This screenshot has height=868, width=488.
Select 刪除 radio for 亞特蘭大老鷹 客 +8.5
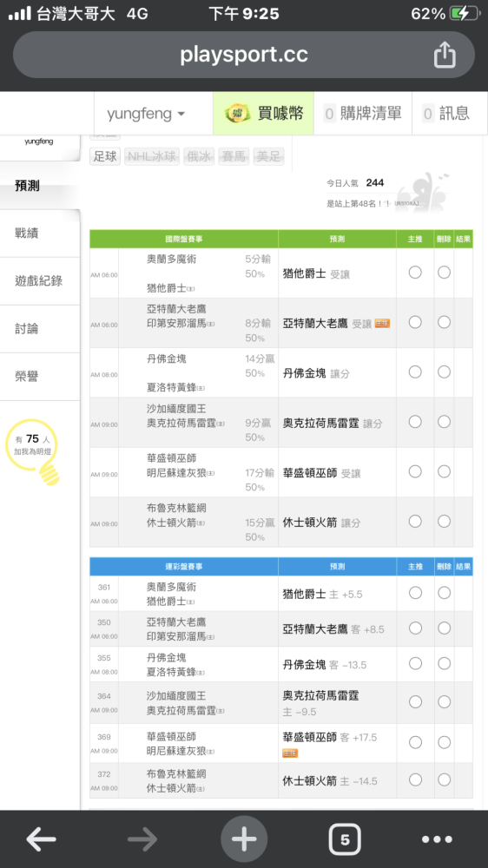pyautogui.click(x=444, y=628)
